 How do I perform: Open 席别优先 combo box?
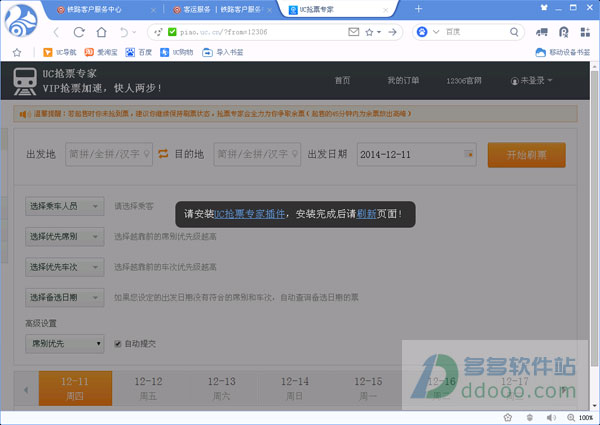(65, 344)
